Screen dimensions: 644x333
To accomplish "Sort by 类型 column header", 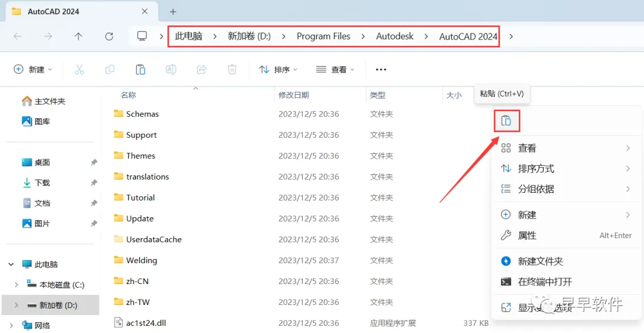I will click(377, 95).
